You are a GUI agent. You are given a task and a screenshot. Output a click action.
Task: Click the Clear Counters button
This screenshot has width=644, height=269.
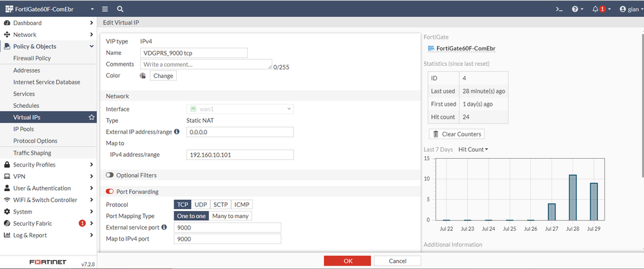457,134
